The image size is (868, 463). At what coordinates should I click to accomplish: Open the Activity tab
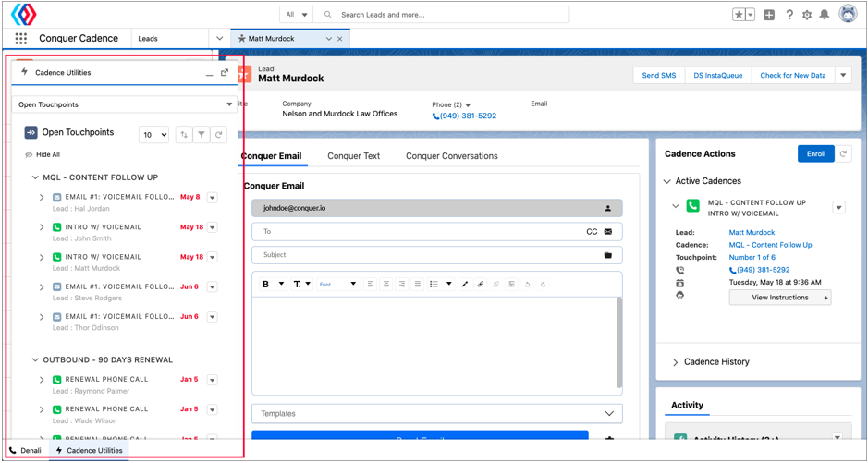click(687, 405)
